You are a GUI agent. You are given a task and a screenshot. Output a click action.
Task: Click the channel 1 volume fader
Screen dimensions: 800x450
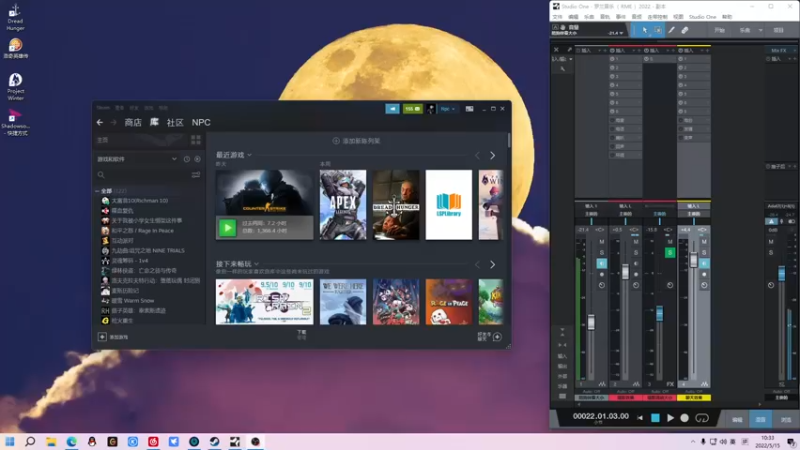[591, 322]
